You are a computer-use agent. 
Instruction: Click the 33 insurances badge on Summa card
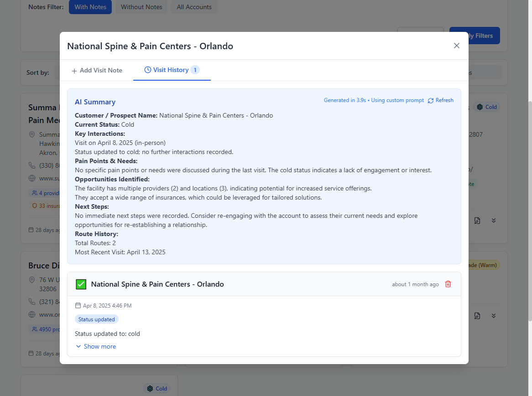(44, 206)
